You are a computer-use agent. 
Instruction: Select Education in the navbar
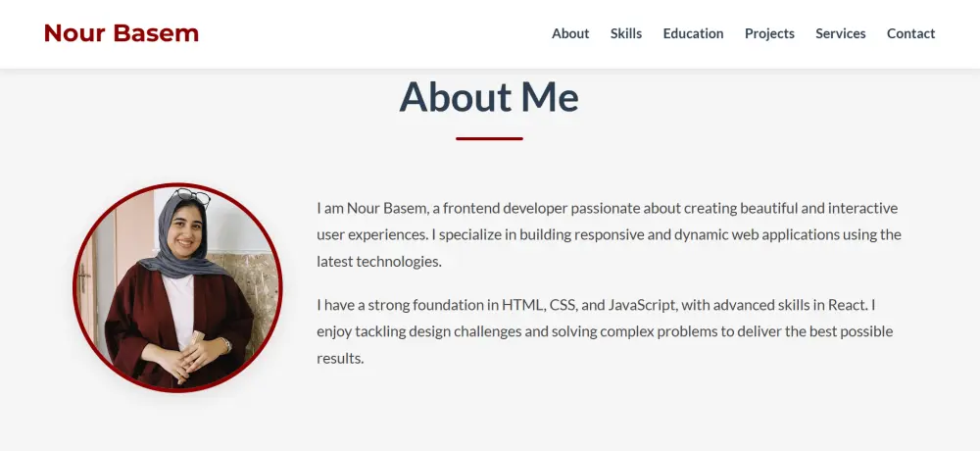[693, 33]
